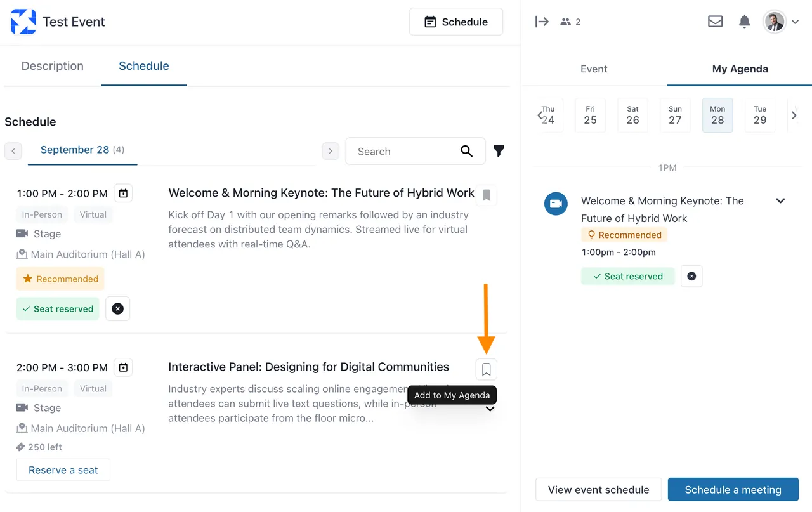
Task: Click In-Person tag on Interactive Panel
Action: click(42, 388)
